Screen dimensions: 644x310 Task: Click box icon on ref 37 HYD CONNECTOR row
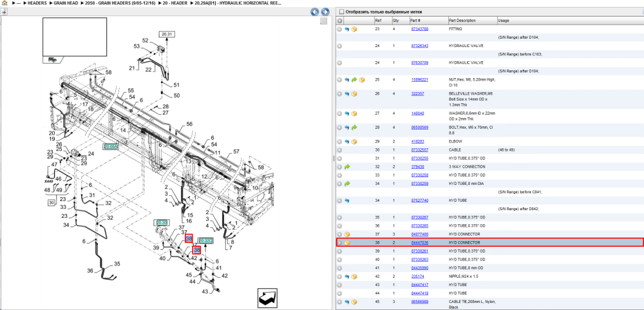point(347,235)
